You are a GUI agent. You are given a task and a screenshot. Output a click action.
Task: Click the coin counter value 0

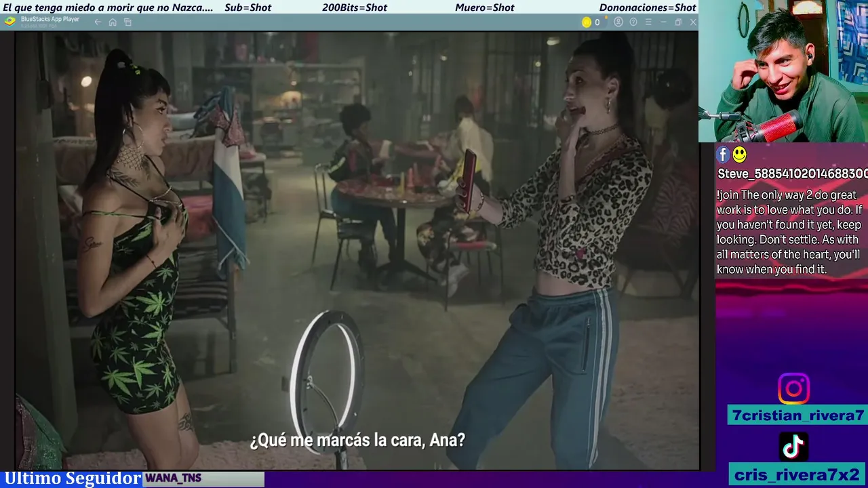(x=597, y=22)
